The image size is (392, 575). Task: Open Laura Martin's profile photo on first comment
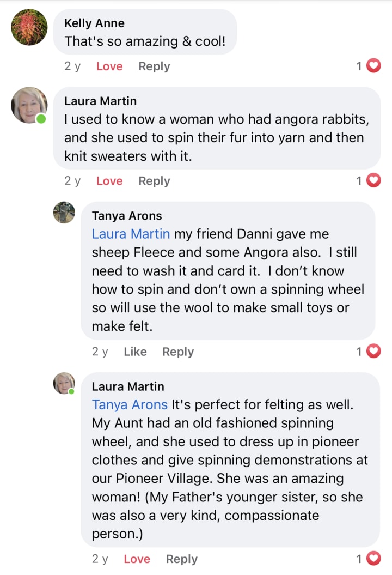[x=29, y=105]
